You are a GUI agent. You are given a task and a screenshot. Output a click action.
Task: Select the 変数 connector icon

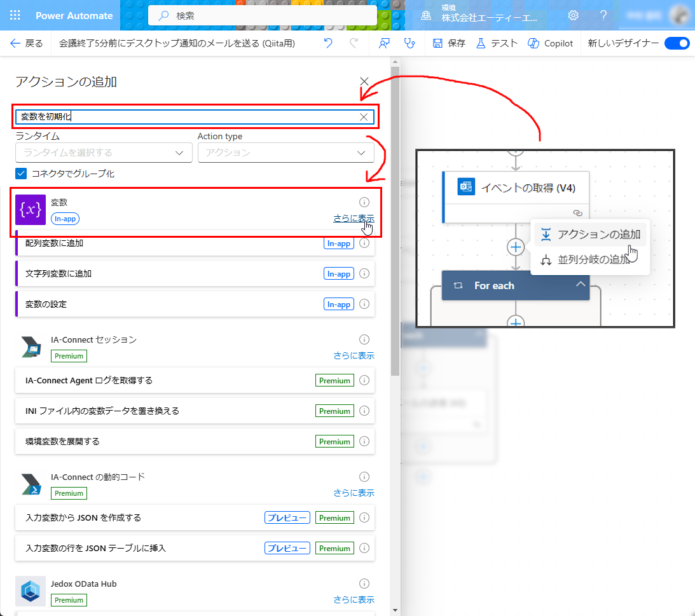[x=31, y=210]
